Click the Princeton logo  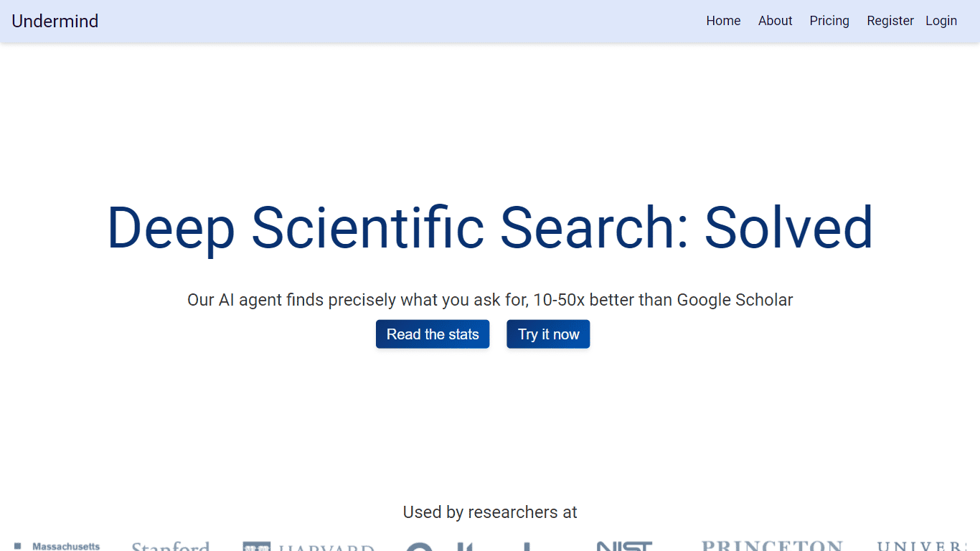[x=772, y=545]
